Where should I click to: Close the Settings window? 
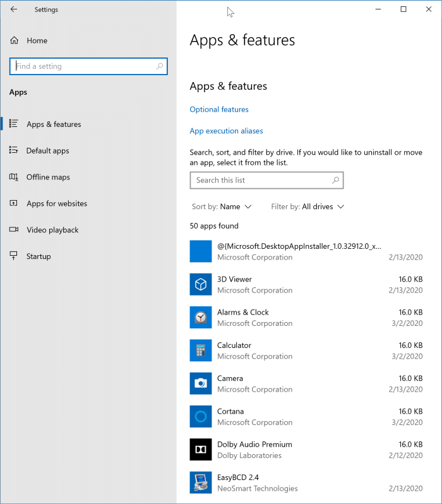(429, 9)
